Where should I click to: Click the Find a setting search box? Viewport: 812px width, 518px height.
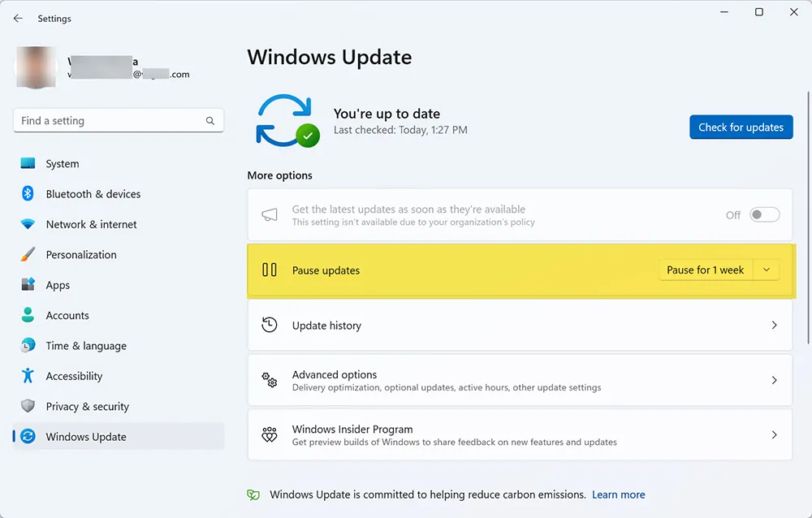(x=118, y=120)
